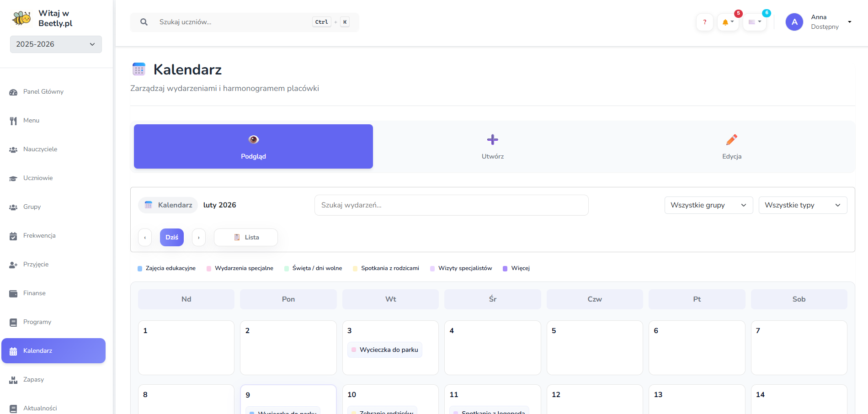Click the question mark help icon

704,22
